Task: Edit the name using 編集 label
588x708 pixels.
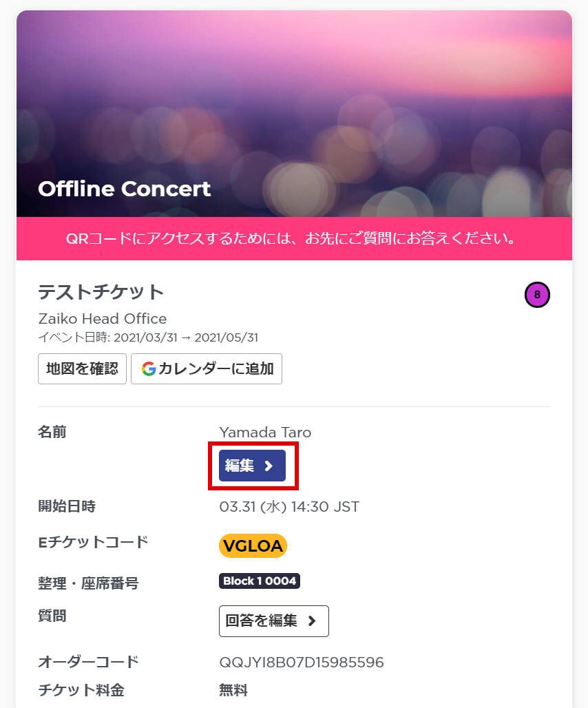Action: coord(240,466)
